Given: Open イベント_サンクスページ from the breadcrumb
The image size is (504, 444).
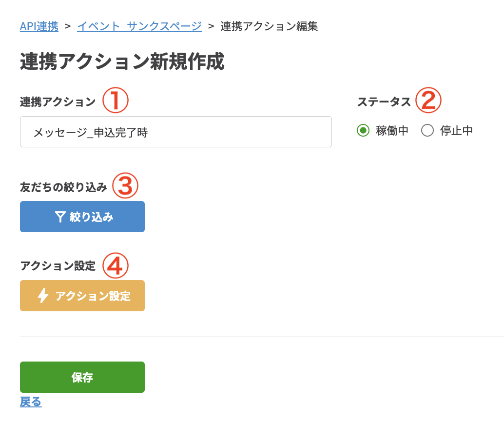Looking at the screenshot, I should point(139,27).
